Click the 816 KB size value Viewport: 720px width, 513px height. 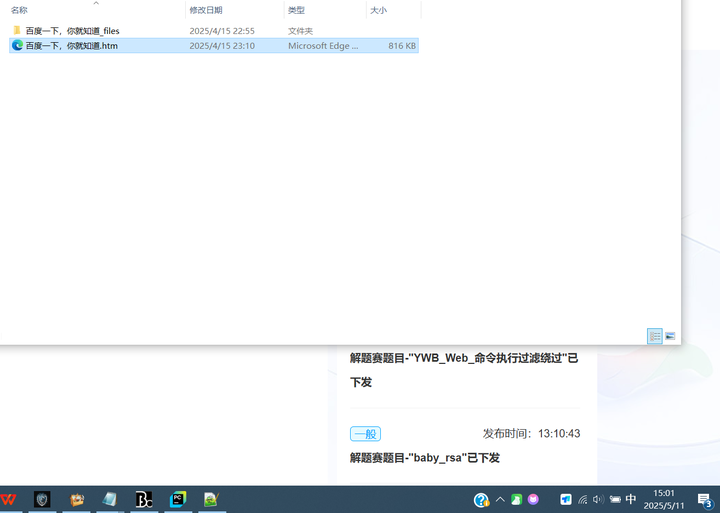402,45
